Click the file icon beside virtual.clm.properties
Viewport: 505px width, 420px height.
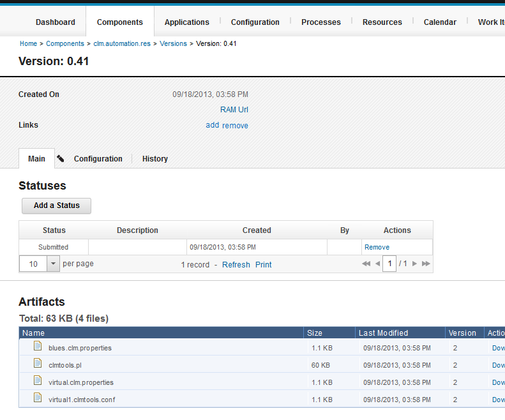[x=38, y=382]
